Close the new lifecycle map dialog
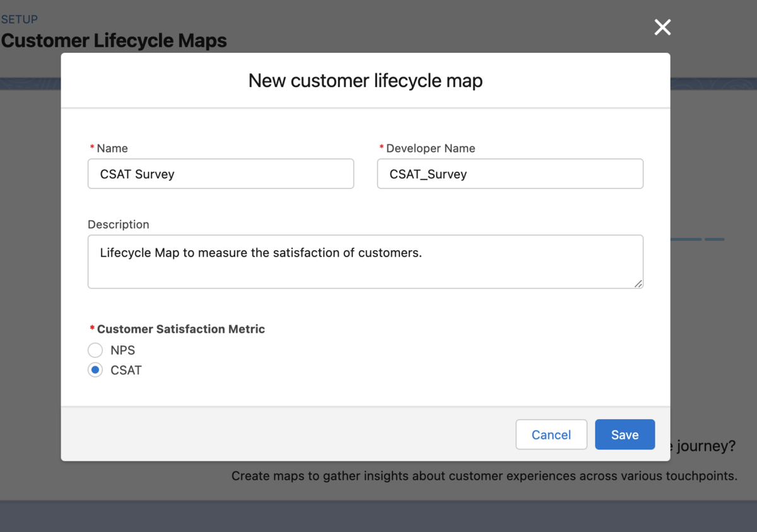Screen dimensions: 757x532 click(662, 27)
